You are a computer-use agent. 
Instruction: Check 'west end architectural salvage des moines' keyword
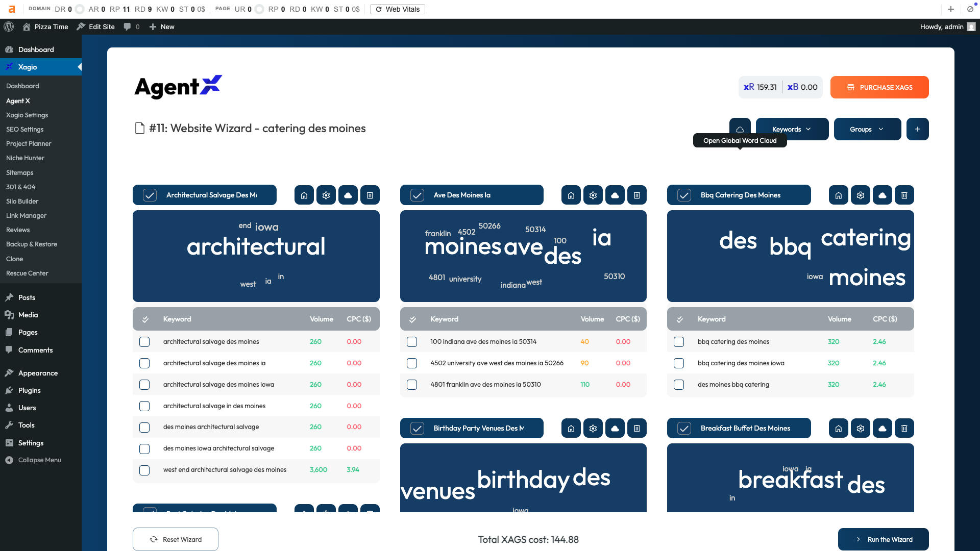pyautogui.click(x=144, y=470)
